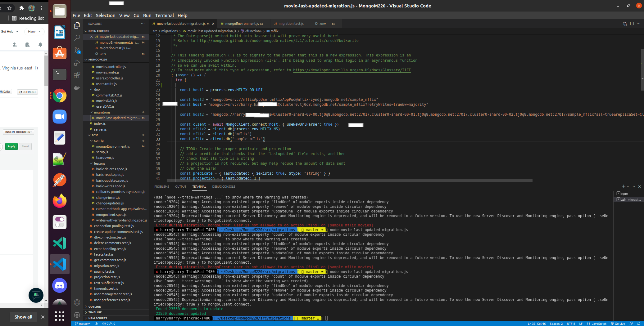Switch to the mongoEnvironment.js editor tab
The width and height of the screenshot is (644, 326).
click(x=242, y=24)
